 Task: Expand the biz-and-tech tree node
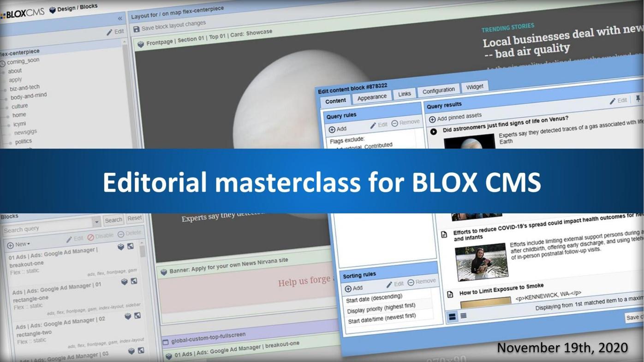[6, 90]
